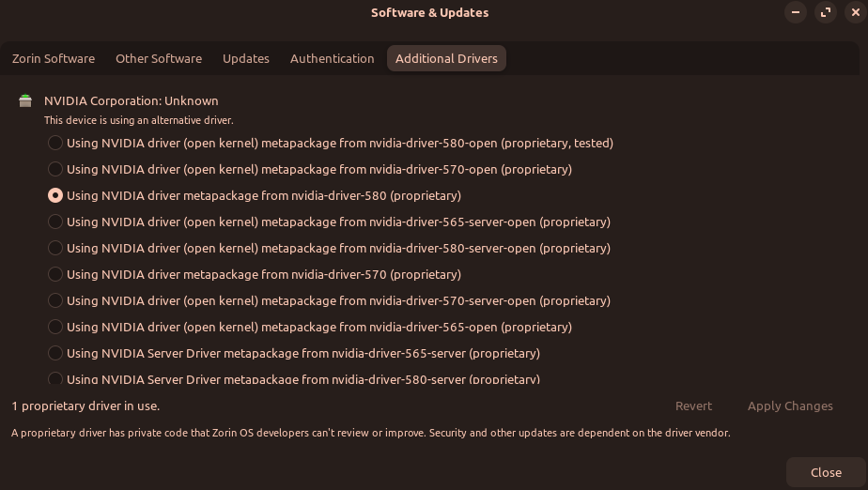Image resolution: width=868 pixels, height=490 pixels.
Task: Choose nvidia-driver-570 proprietary driver
Action: point(55,275)
